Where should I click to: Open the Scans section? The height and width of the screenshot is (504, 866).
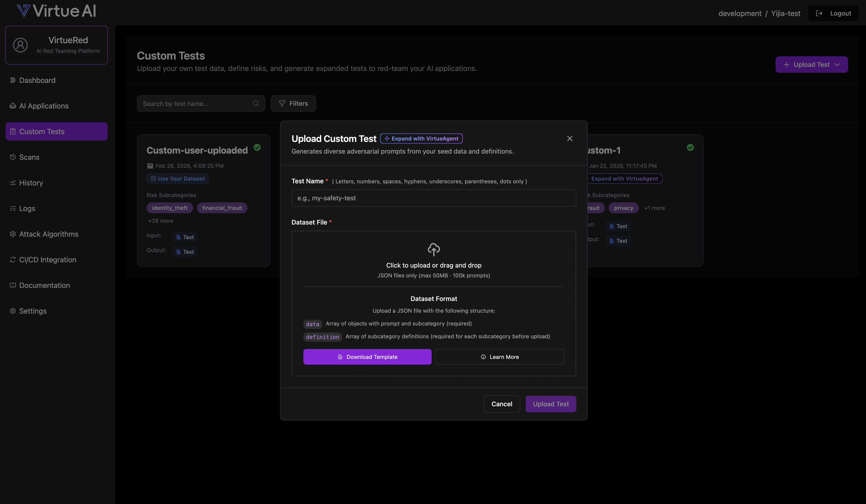pyautogui.click(x=29, y=157)
